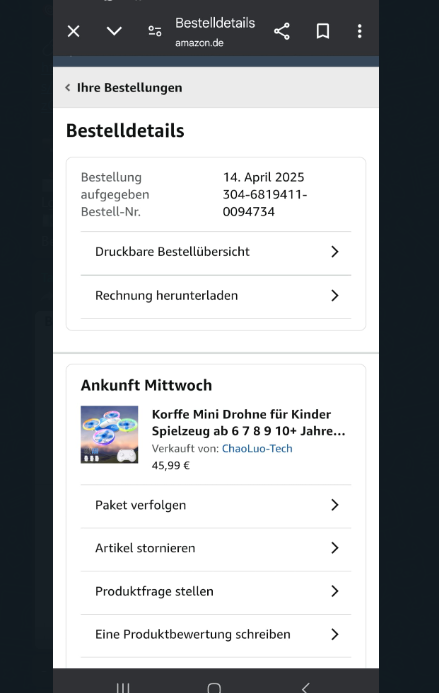This screenshot has width=439, height=693.
Task: Tap Android recent apps button
Action: [123, 687]
